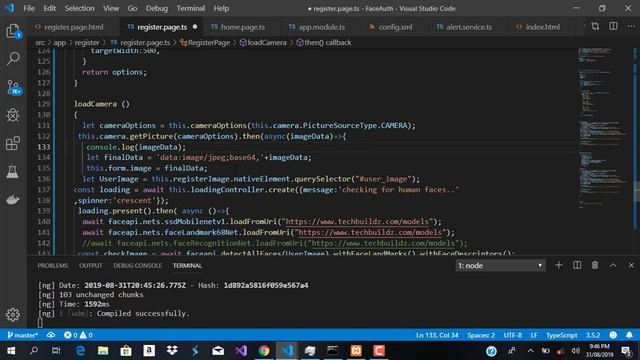Image resolution: width=640 pixels, height=360 pixels.
Task: Show the OUTPUT panel tab
Action: 91,265
